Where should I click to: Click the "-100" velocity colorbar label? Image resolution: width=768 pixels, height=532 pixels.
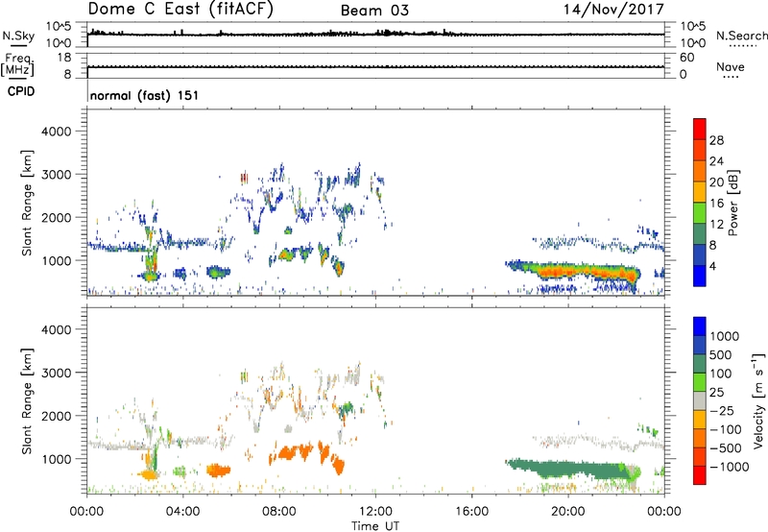(x=726, y=429)
